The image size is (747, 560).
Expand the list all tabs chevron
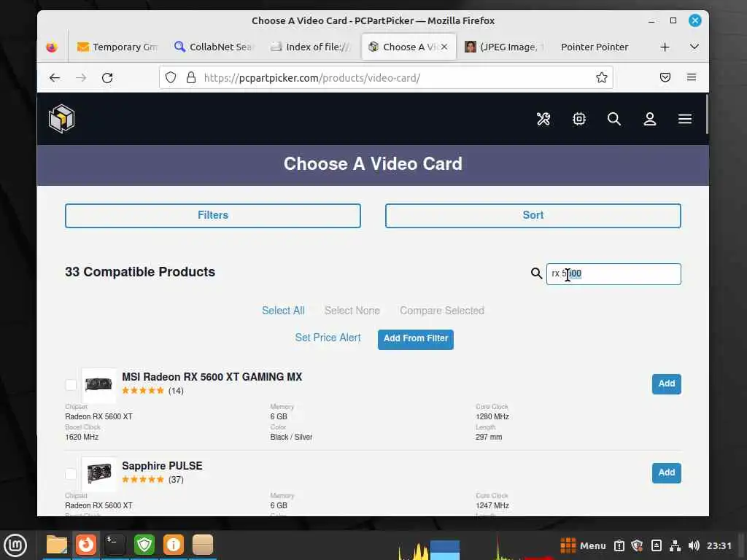pos(694,47)
